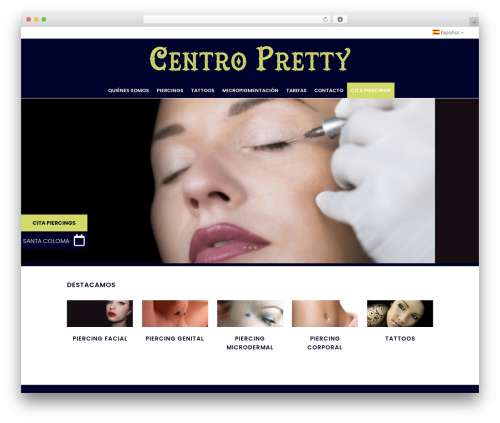Open the Piercings menu item
500x423 pixels.
pos(170,90)
